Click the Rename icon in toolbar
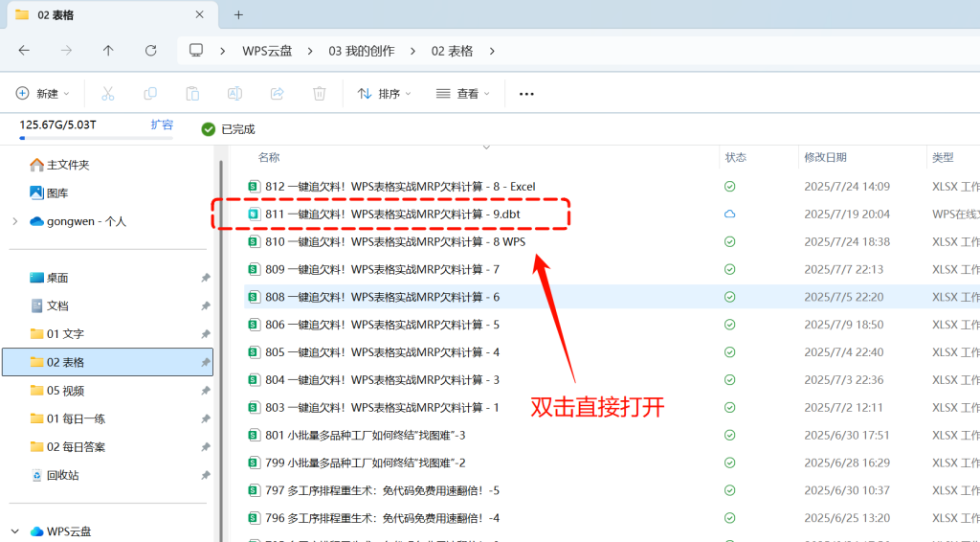Viewport: 980px width, 542px height. click(x=235, y=94)
